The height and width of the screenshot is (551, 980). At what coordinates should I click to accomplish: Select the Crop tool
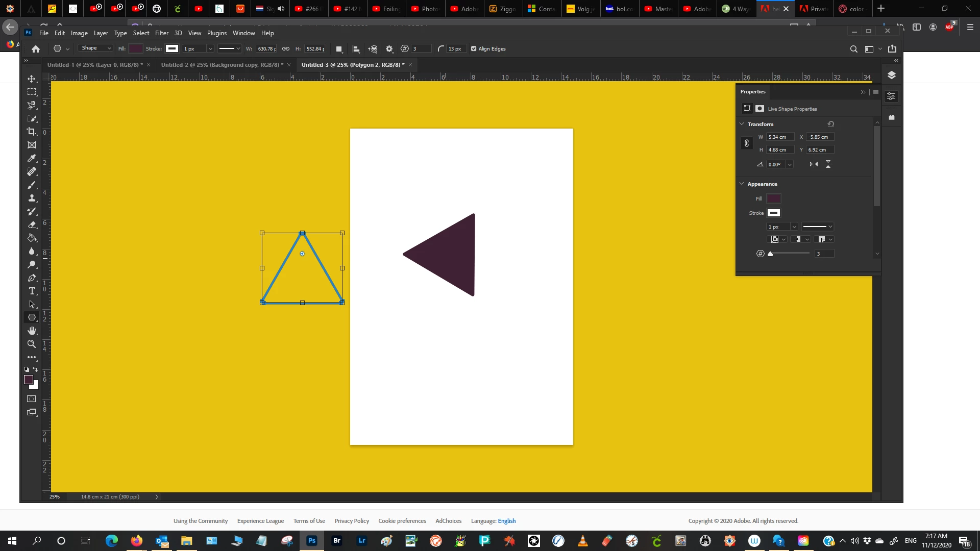[32, 132]
